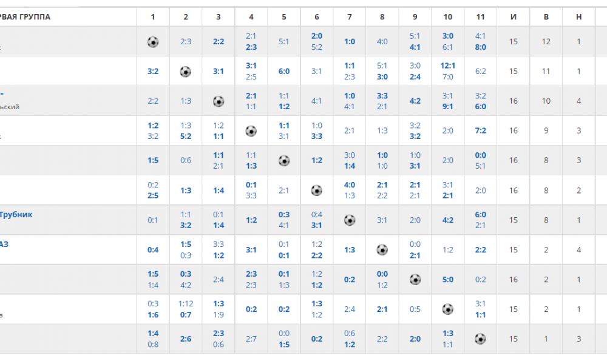
Task: Click the soccer ball icon under column 1
Action: coord(153,42)
